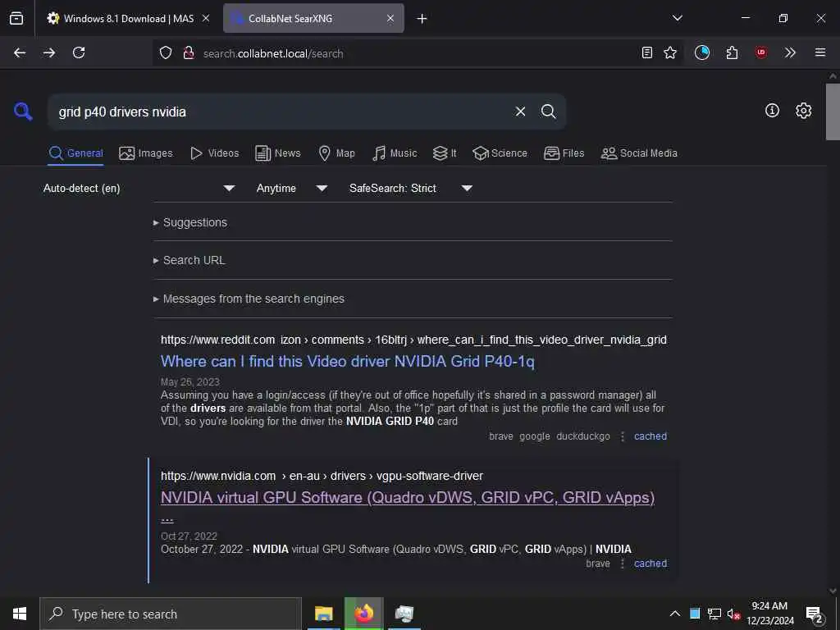This screenshot has height=630, width=840.
Task: Open the uBlock Origin extension icon
Action: (760, 52)
